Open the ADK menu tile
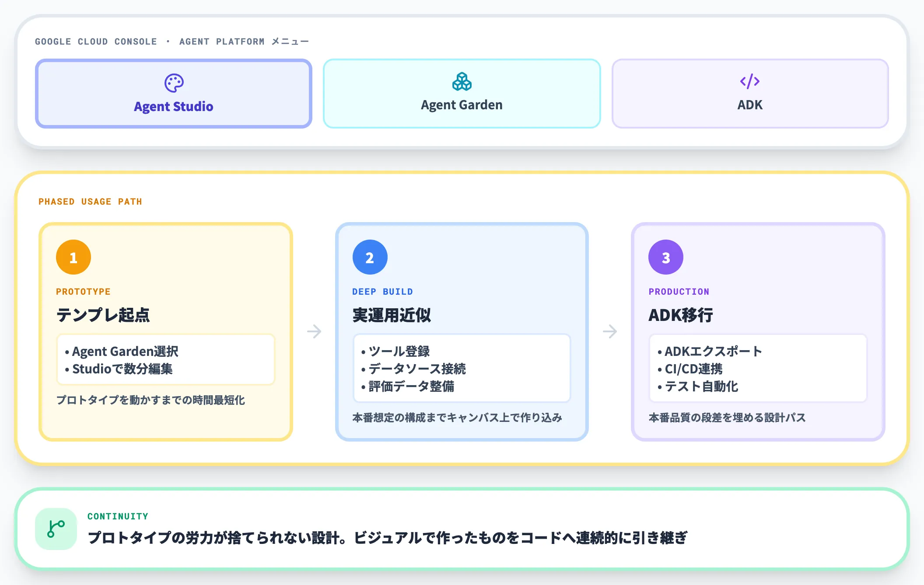Image resolution: width=924 pixels, height=585 pixels. (750, 94)
